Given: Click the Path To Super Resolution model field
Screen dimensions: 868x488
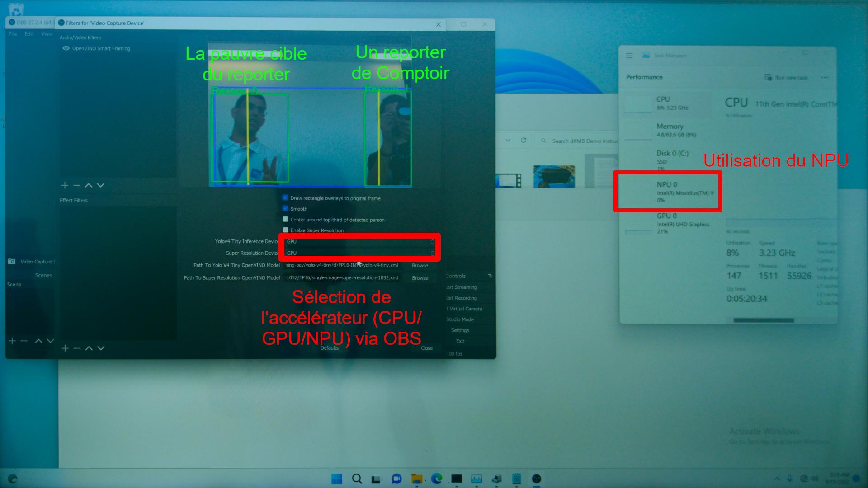Looking at the screenshot, I should click(x=342, y=278).
